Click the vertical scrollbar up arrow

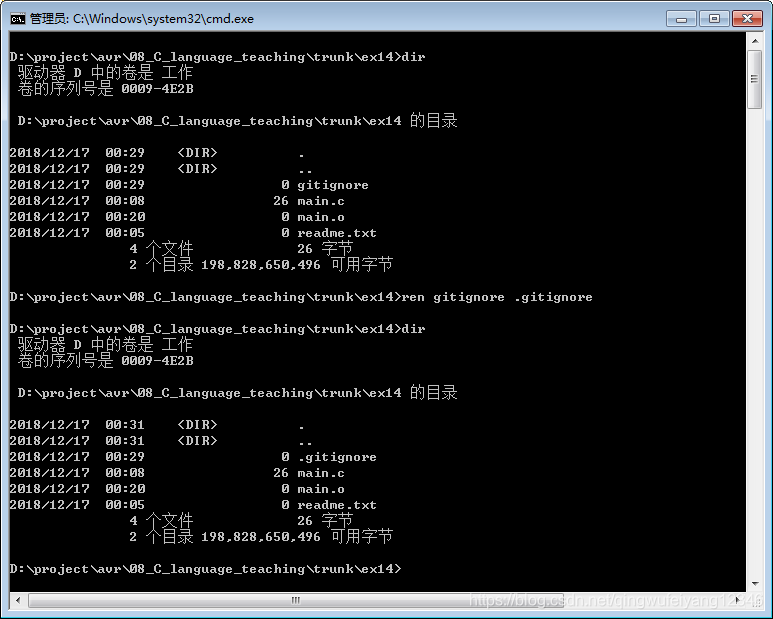coord(755,41)
